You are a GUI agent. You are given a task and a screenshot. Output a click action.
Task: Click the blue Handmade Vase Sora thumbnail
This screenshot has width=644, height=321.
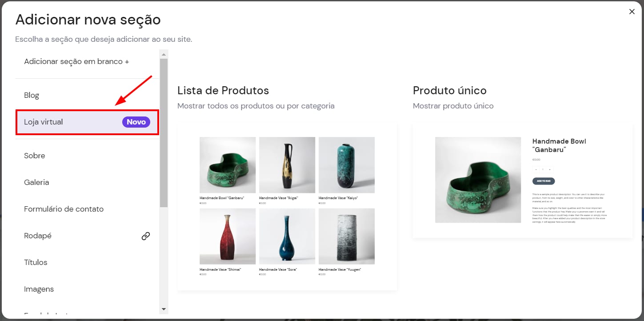[287, 236]
